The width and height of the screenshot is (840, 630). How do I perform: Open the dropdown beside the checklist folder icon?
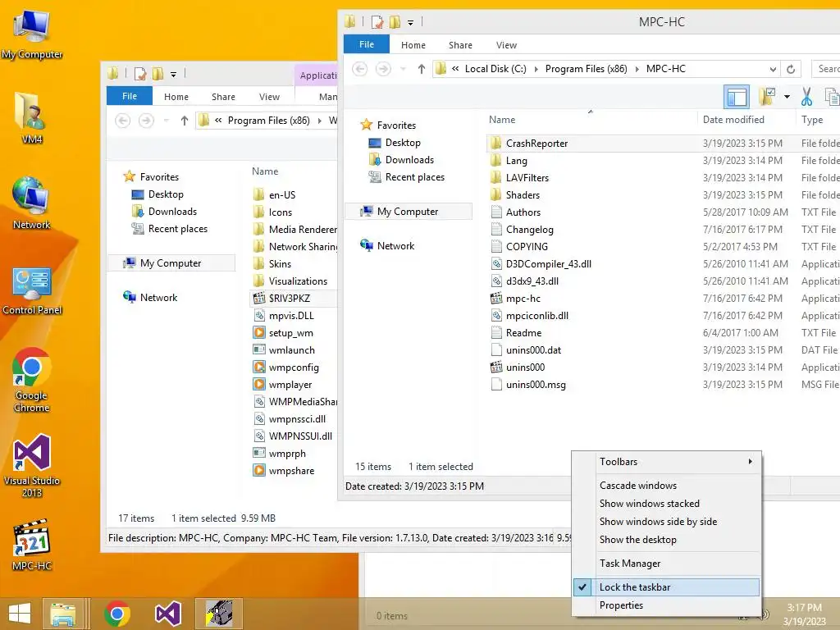787,97
